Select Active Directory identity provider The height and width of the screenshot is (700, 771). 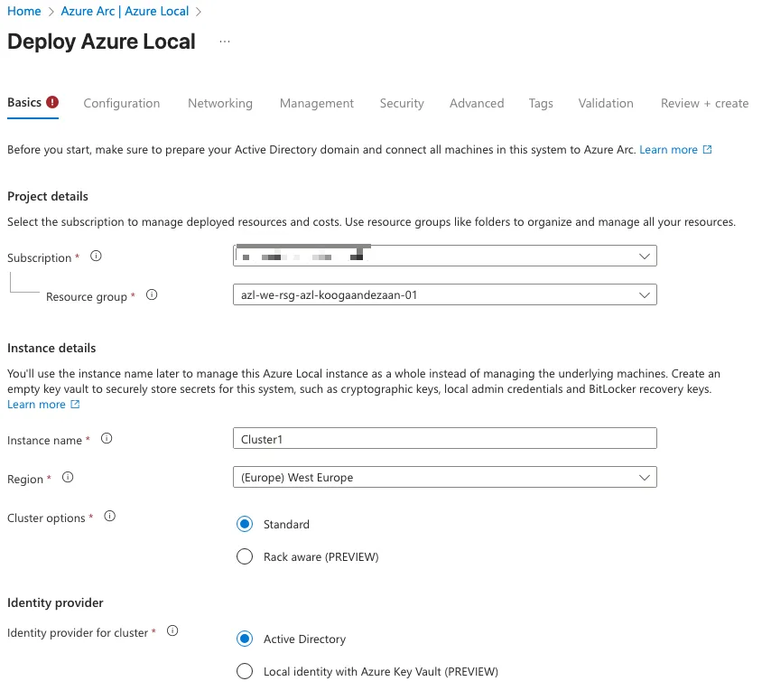pos(244,639)
